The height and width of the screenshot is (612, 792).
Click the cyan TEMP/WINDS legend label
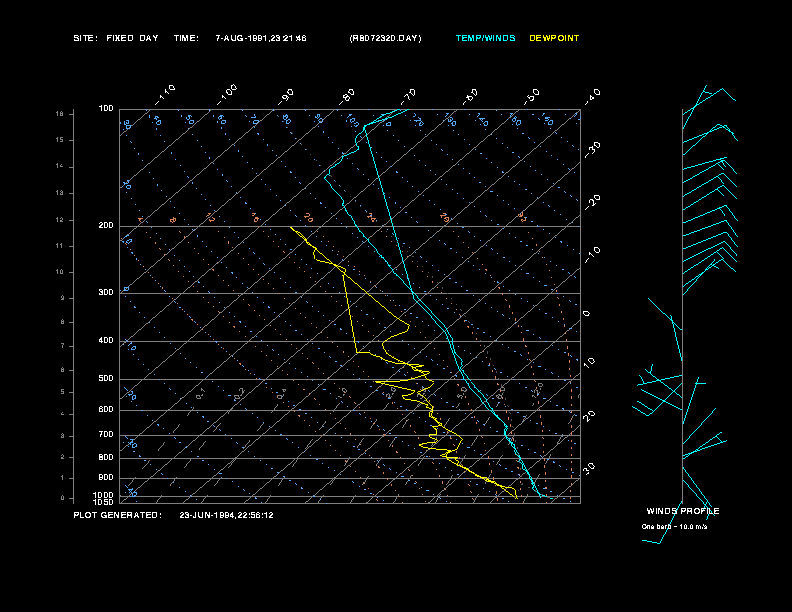485,38
